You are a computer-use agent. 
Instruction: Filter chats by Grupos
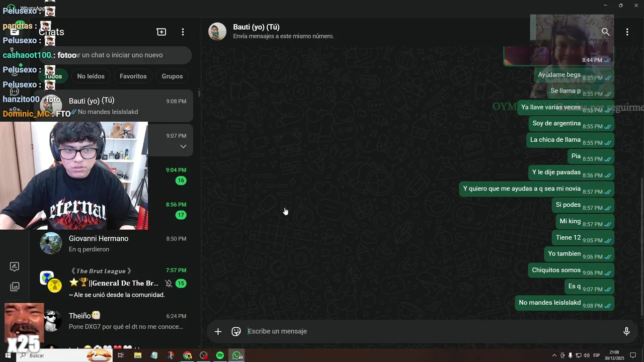[x=172, y=76]
